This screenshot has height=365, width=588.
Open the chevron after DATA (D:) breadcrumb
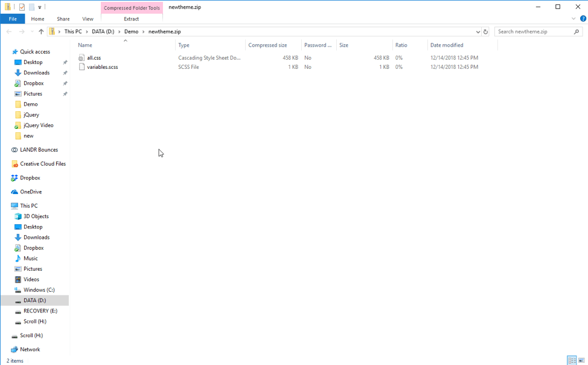(x=120, y=31)
